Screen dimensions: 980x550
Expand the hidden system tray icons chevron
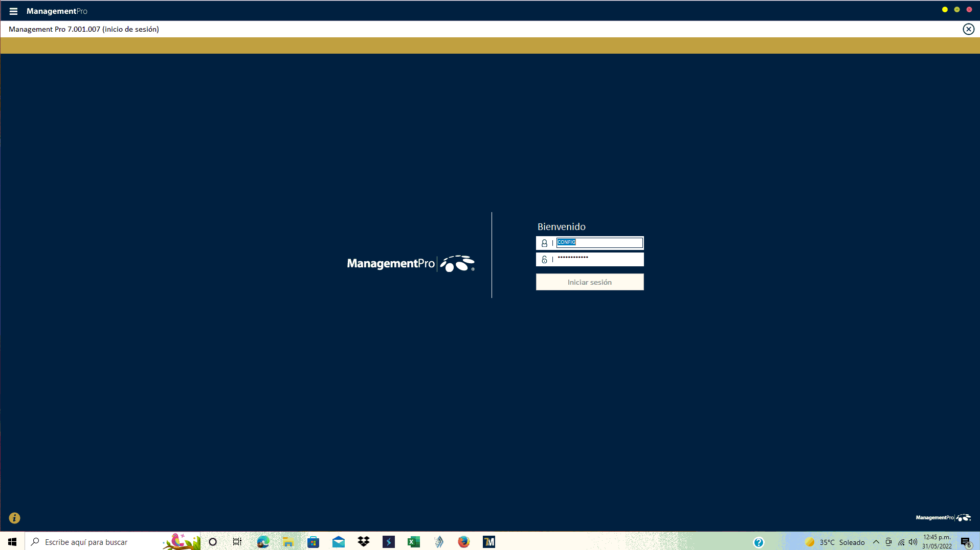click(876, 542)
